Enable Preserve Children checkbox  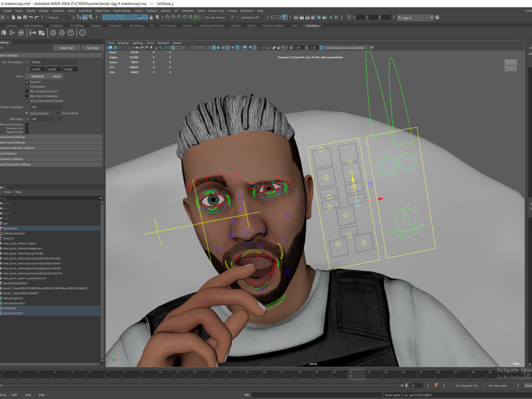27,124
